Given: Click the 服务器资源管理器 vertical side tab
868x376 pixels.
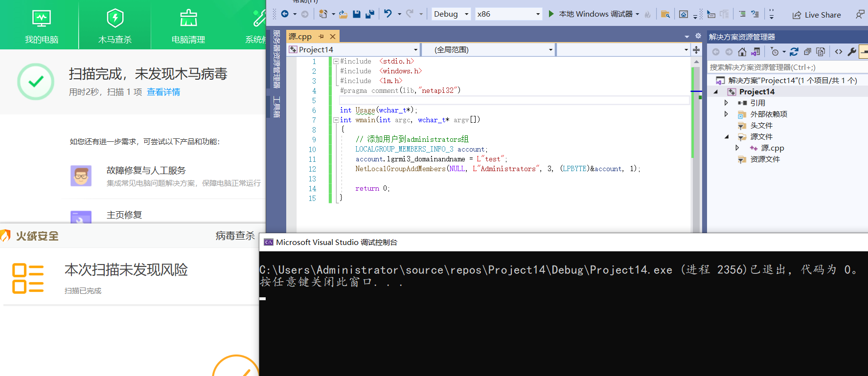Looking at the screenshot, I should 276,59.
